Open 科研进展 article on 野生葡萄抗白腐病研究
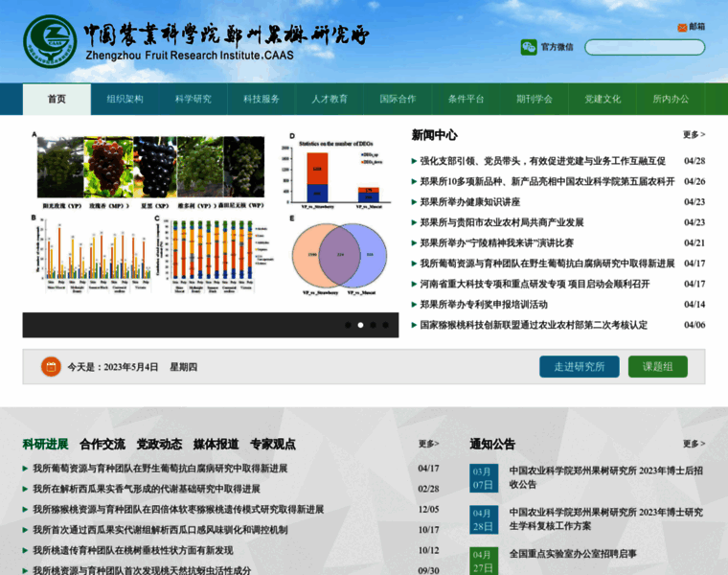The image size is (728, 575). pyautogui.click(x=160, y=469)
